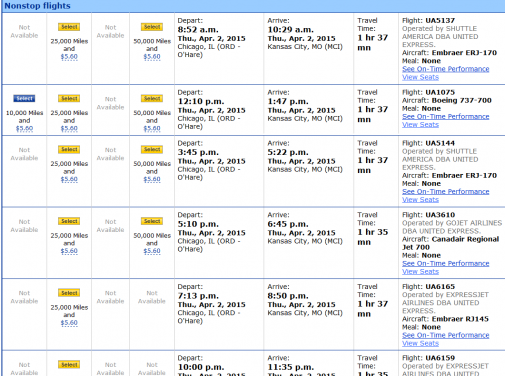View Seats for flight UA5137
The width and height of the screenshot is (505, 376).
420,77
